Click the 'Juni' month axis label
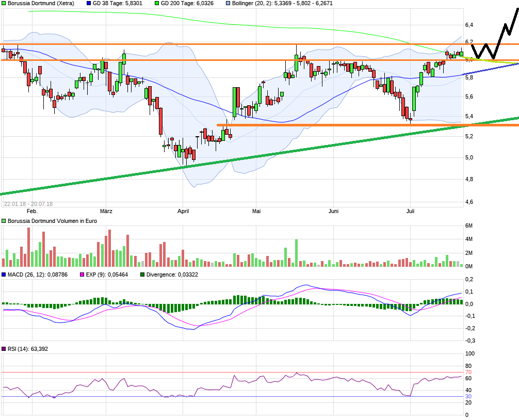519x420 pixels. (333, 211)
